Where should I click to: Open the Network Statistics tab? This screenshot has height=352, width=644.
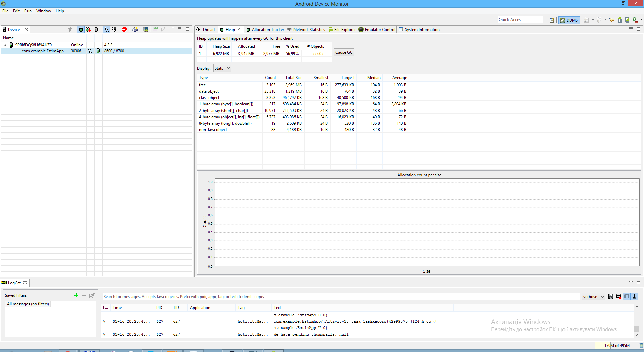point(306,30)
